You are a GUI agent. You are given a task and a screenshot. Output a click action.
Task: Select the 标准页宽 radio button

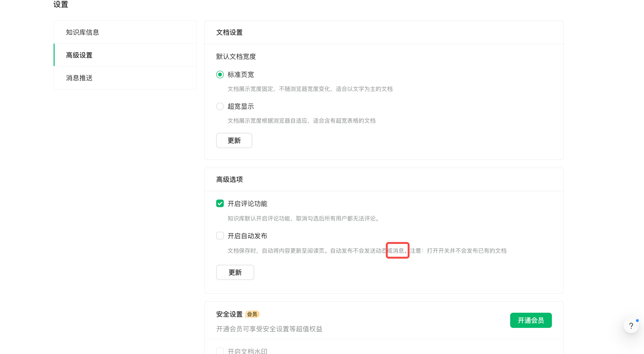220,75
